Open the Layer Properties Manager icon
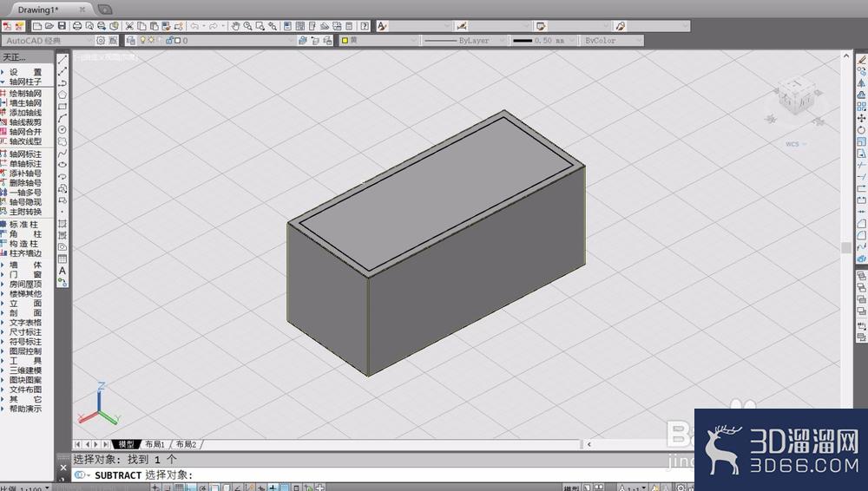 pyautogui.click(x=131, y=41)
